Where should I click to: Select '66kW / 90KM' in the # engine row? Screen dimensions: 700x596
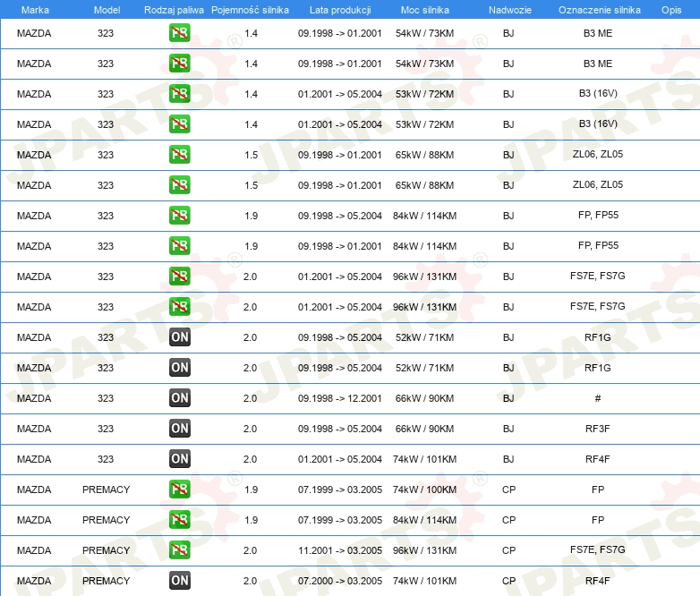(x=424, y=398)
